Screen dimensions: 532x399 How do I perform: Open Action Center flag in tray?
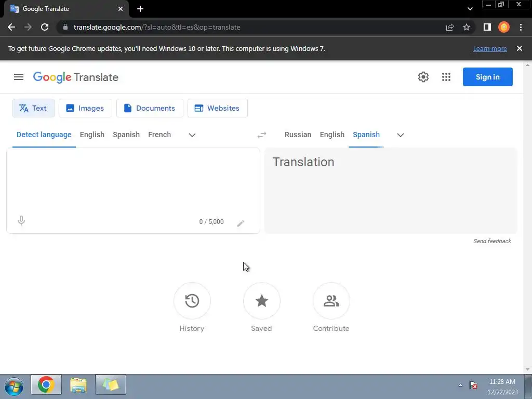click(473, 385)
